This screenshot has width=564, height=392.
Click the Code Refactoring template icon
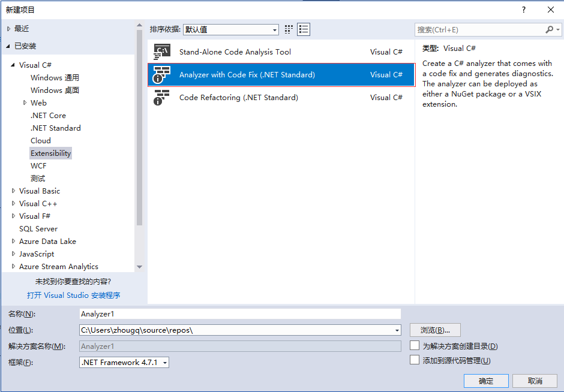162,98
